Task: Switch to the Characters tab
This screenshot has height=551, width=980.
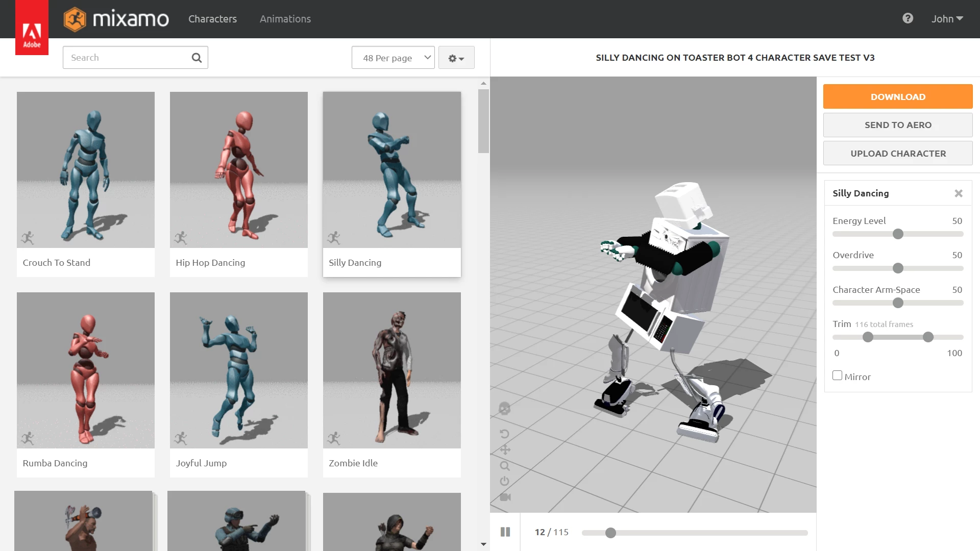Action: tap(212, 19)
